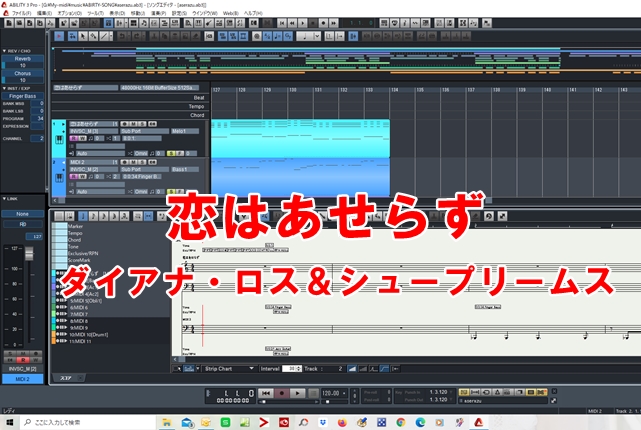Select 10:MIDI 10[Drum1] in the score track list
The height and width of the screenshot is (430, 641).
pos(89,334)
